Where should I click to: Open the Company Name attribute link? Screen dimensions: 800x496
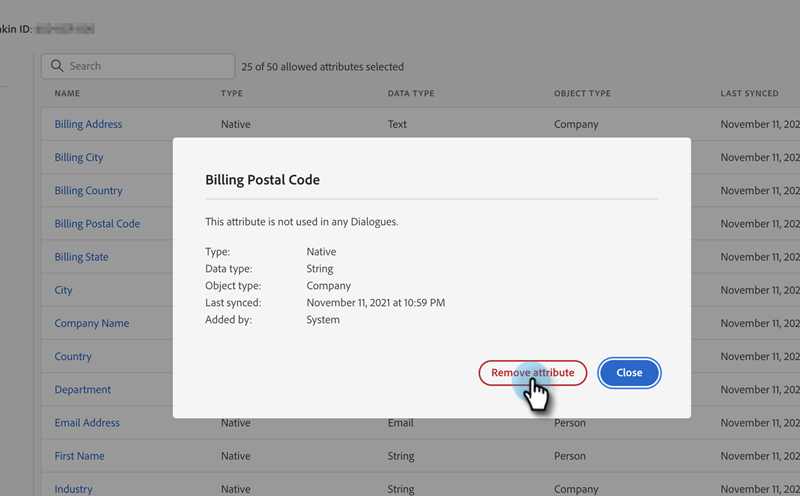click(x=91, y=323)
